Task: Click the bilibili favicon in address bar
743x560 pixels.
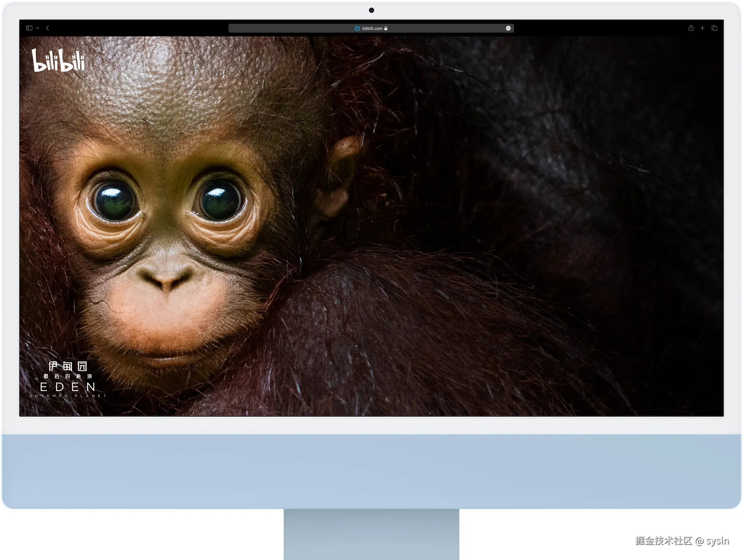Action: [357, 28]
